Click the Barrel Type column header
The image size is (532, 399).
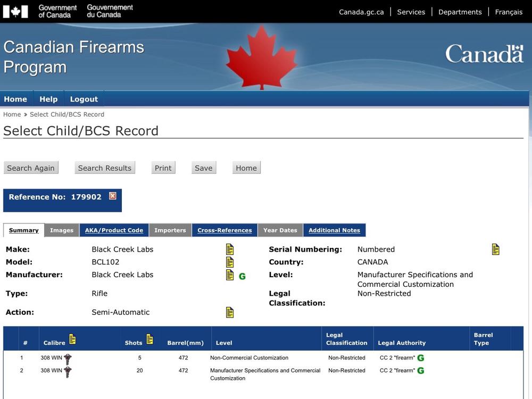tap(483, 339)
